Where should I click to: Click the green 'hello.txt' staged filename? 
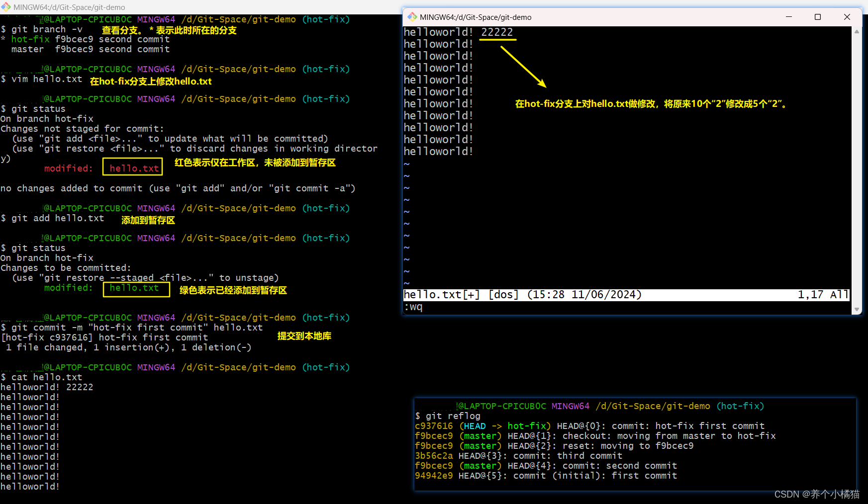134,288
